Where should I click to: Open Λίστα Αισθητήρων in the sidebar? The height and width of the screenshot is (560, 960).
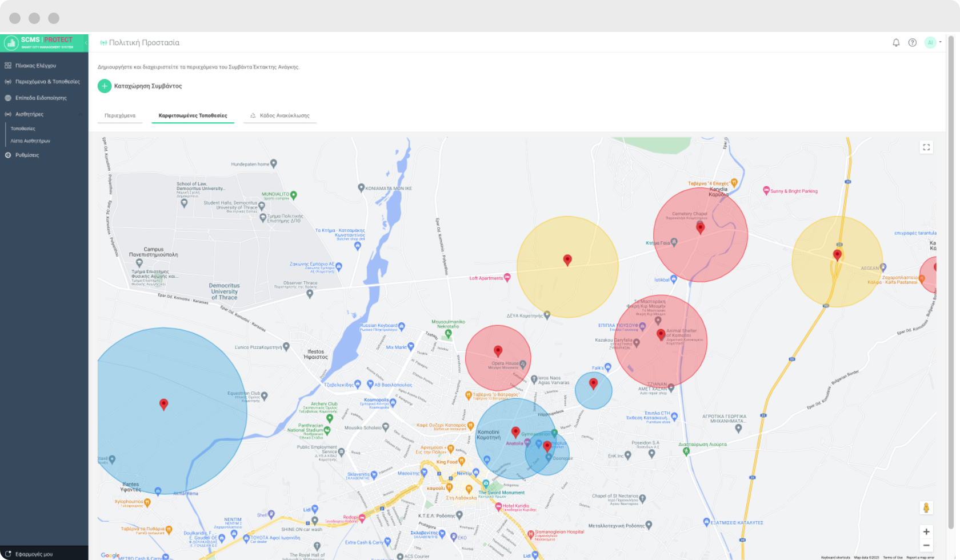pos(30,141)
